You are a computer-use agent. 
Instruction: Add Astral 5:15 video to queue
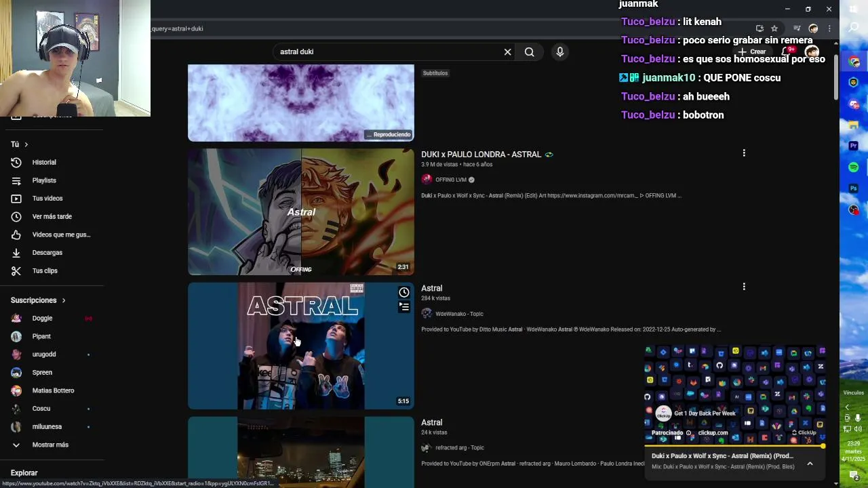(403, 307)
